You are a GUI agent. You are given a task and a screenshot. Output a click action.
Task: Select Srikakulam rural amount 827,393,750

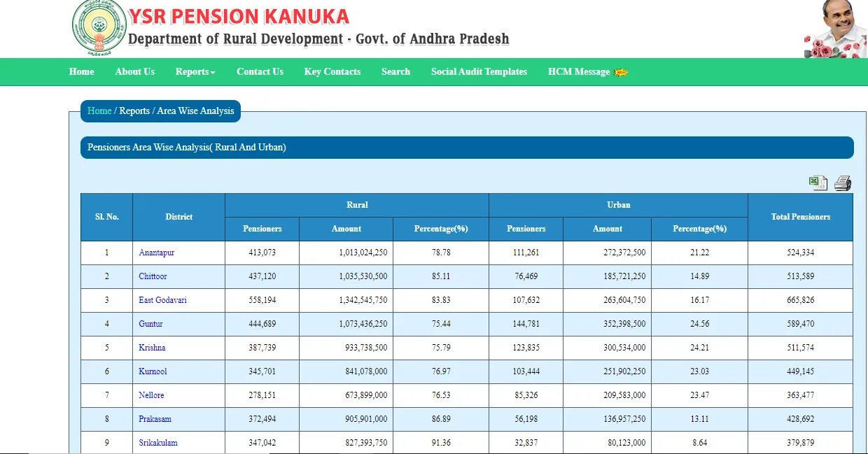[x=366, y=443]
